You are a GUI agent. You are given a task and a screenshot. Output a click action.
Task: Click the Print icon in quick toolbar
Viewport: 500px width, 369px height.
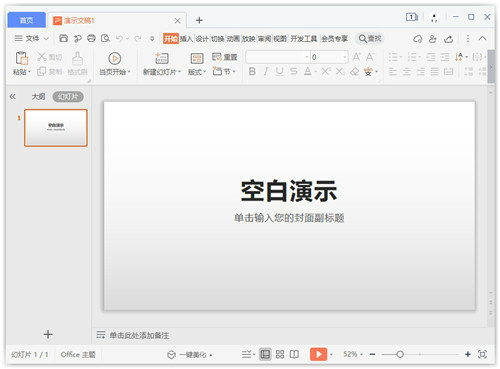pyautogui.click(x=91, y=38)
